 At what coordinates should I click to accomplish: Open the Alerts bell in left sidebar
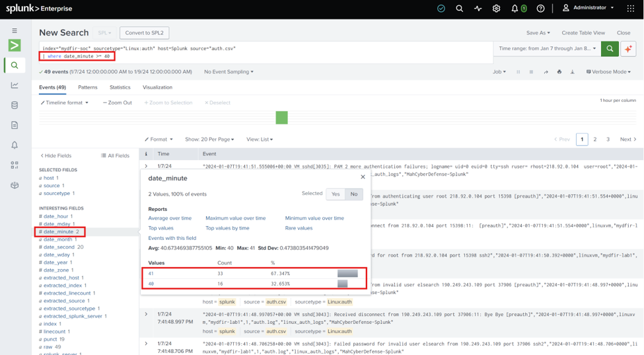[x=15, y=145]
